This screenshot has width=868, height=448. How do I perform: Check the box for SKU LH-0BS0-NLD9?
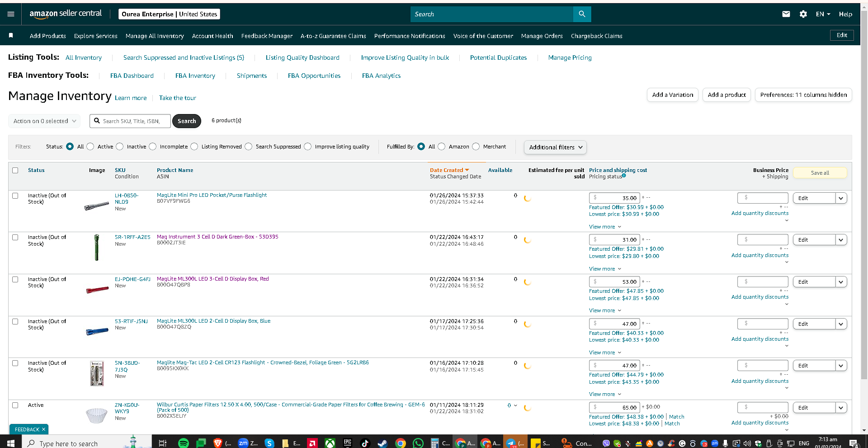click(15, 196)
